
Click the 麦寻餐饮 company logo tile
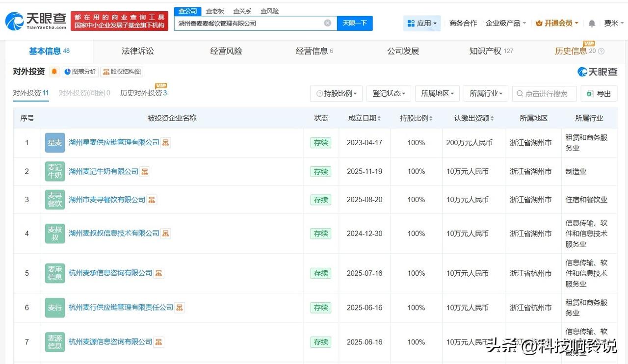tap(55, 200)
